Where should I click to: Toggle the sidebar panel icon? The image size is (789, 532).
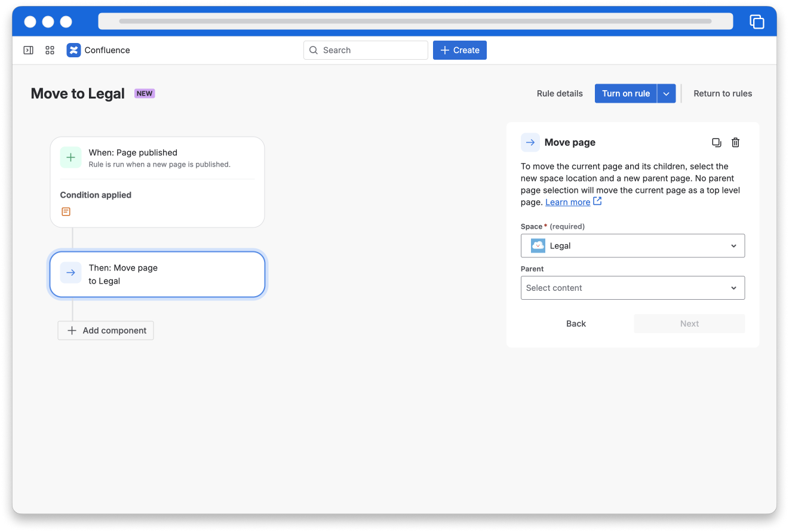tap(28, 50)
